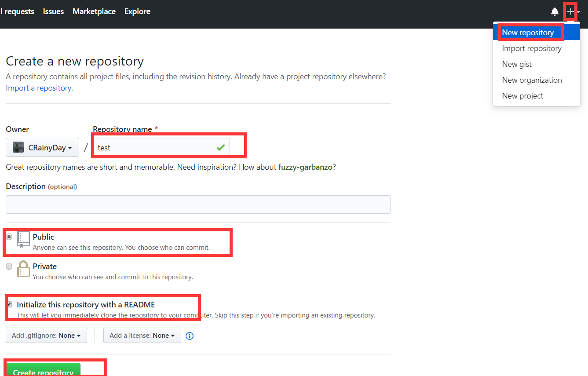Click inside the Description input field
The width and height of the screenshot is (588, 376).
coord(198,204)
